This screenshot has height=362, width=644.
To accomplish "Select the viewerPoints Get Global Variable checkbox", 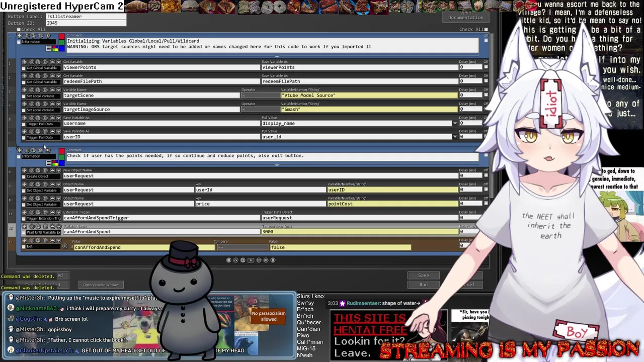I will pos(24,68).
